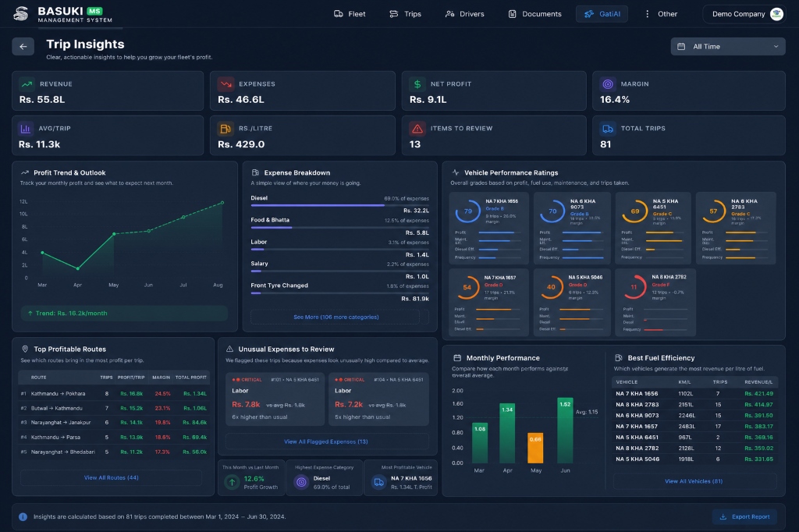Image resolution: width=799 pixels, height=532 pixels.
Task: Click the Total Trips truck icon
Action: 607,129
